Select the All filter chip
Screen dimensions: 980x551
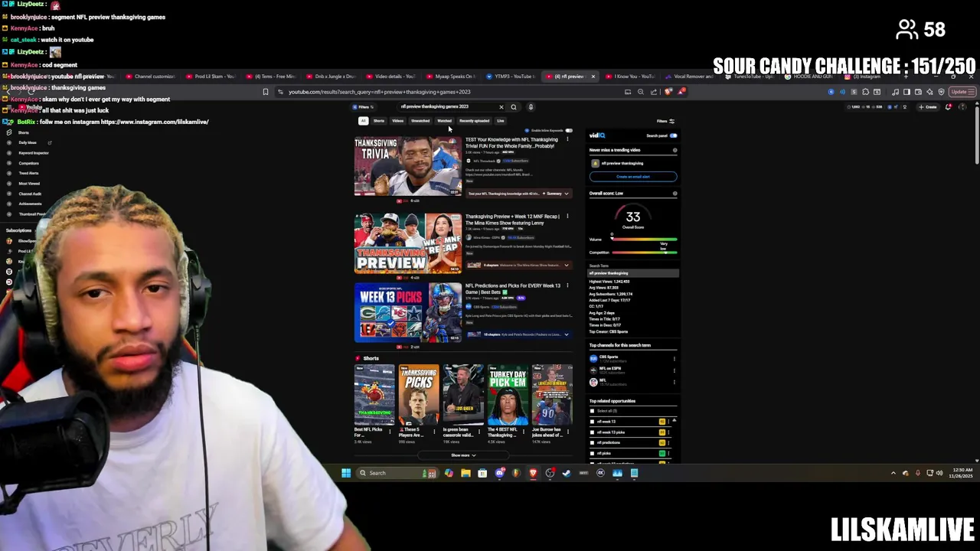[363, 121]
